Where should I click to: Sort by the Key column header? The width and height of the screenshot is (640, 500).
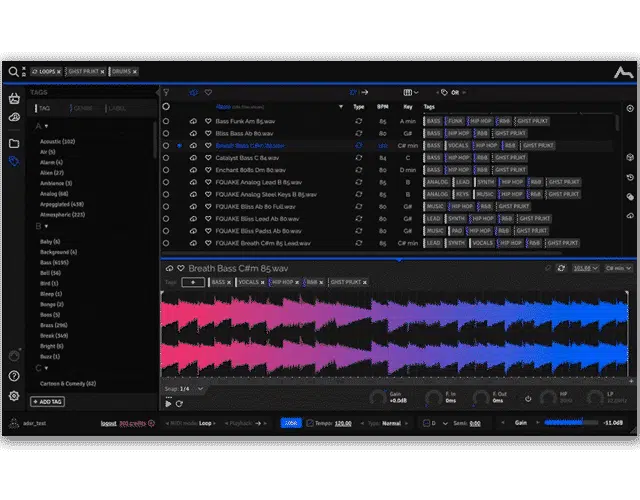(x=408, y=107)
